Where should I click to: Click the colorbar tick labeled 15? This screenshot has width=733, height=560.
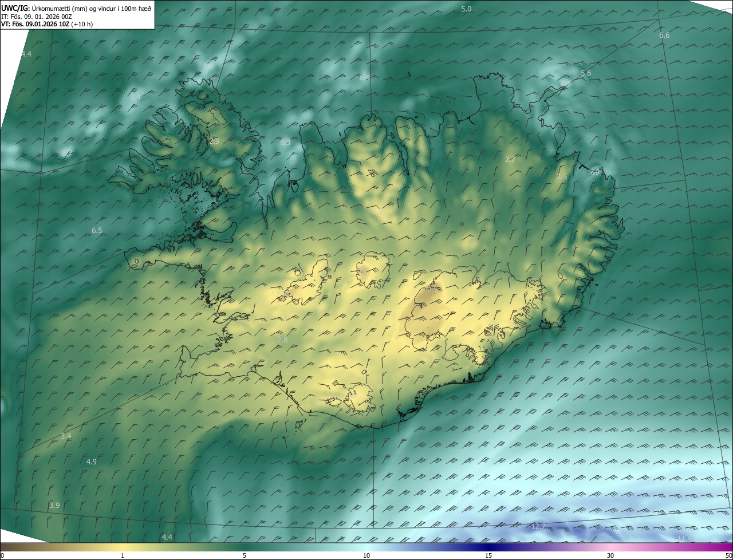click(x=488, y=555)
